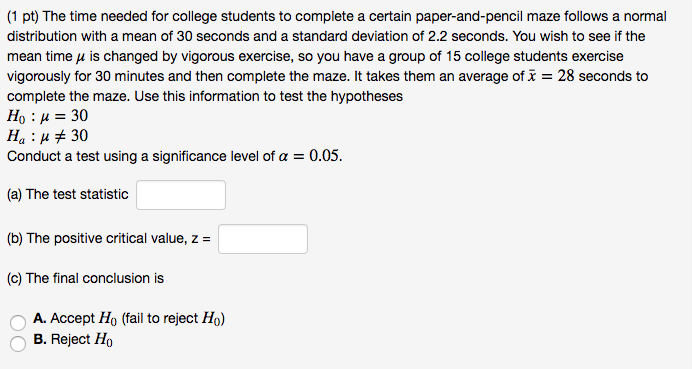Screen dimensions: 692x369
Task: Choose radio option B Reject H0
Action: coord(18,343)
